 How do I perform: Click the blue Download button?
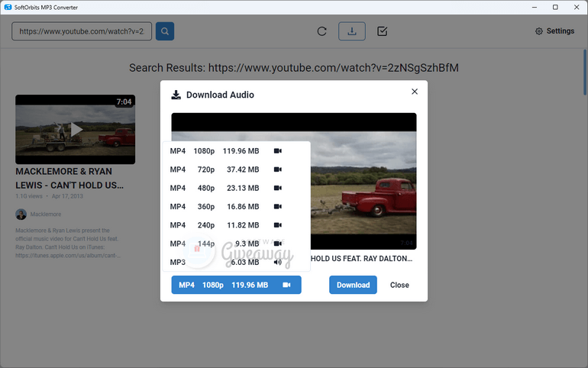click(353, 285)
